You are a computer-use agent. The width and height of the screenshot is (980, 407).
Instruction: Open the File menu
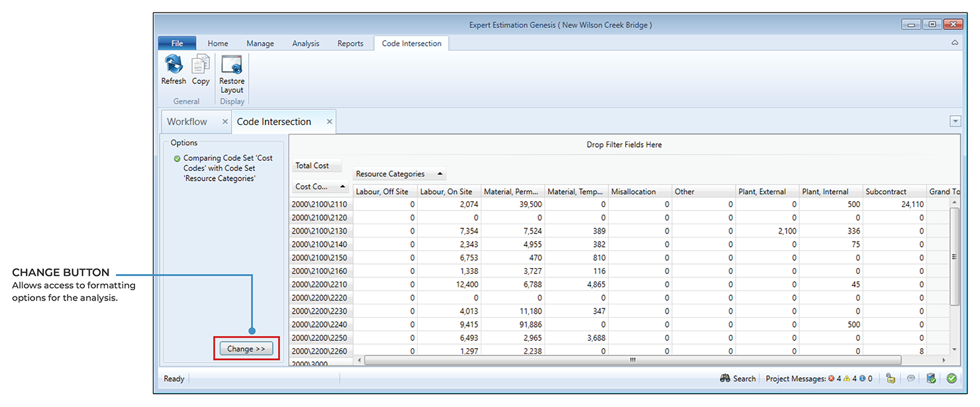[x=177, y=44]
